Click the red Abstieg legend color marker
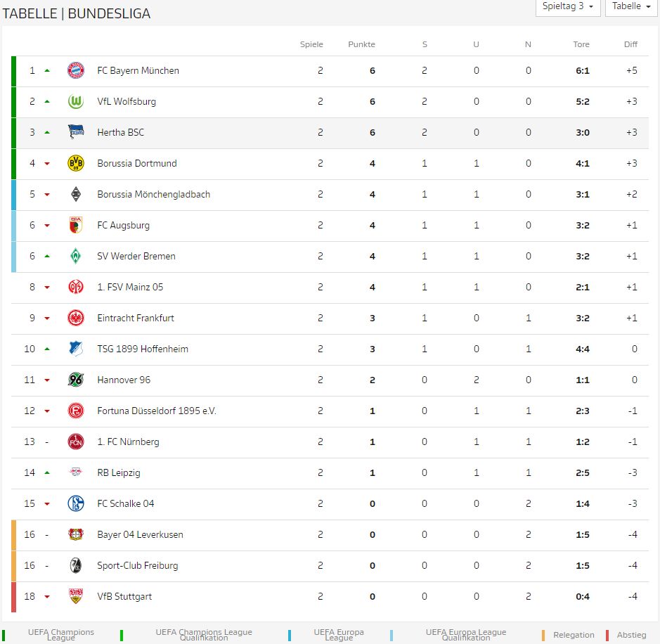The image size is (660, 644). point(607,635)
